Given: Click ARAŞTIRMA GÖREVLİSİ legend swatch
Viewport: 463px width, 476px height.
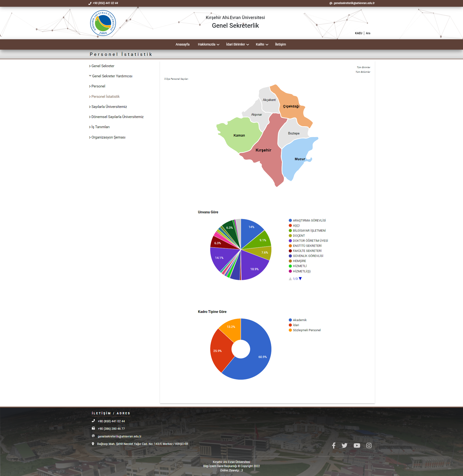Looking at the screenshot, I should pyautogui.click(x=290, y=220).
